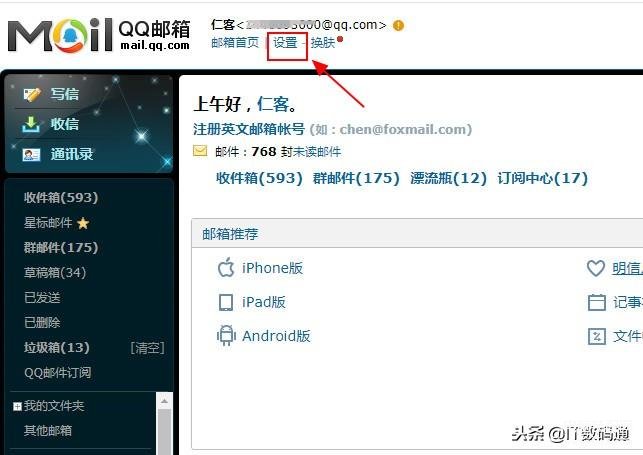Click the orange warning icon beside email address
Image resolution: width=643 pixels, height=455 pixels.
398,25
